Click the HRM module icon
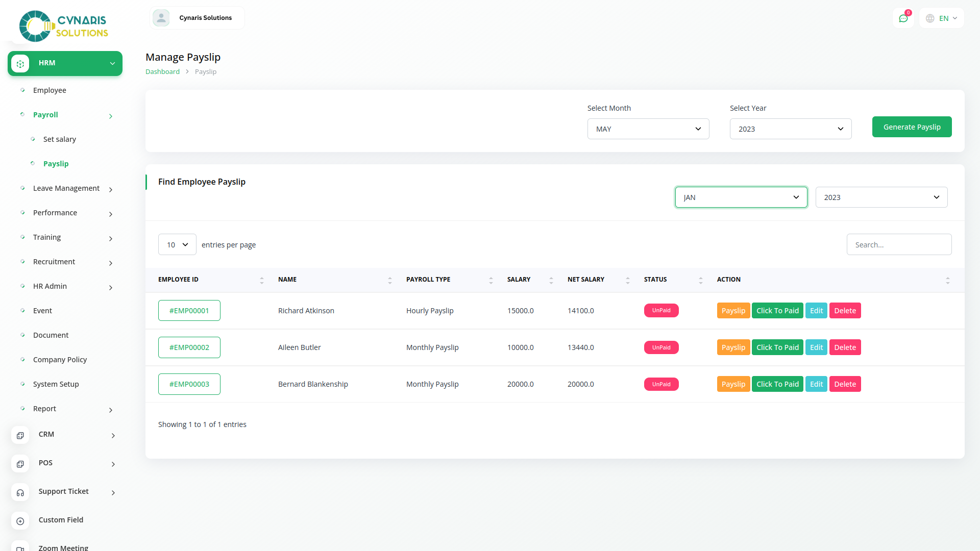The image size is (980, 551). tap(20, 64)
